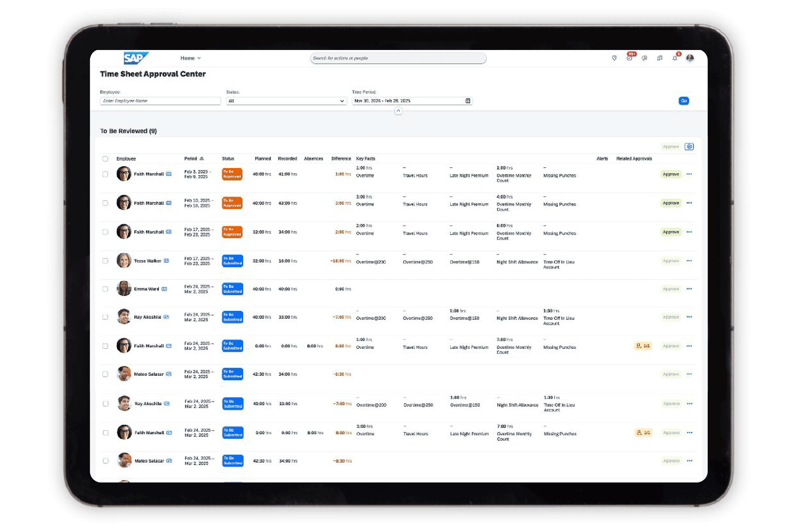Collapse the filter bar with chevron

pos(398,111)
